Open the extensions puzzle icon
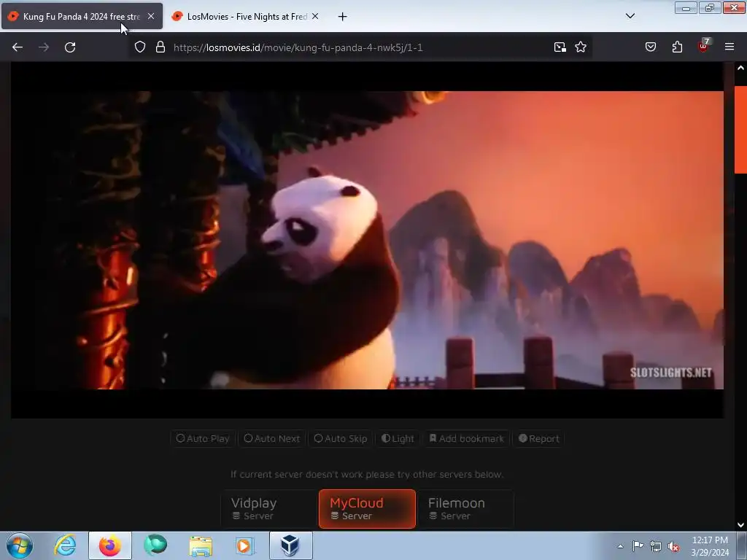Screen dimensions: 747x560 pyautogui.click(x=677, y=47)
